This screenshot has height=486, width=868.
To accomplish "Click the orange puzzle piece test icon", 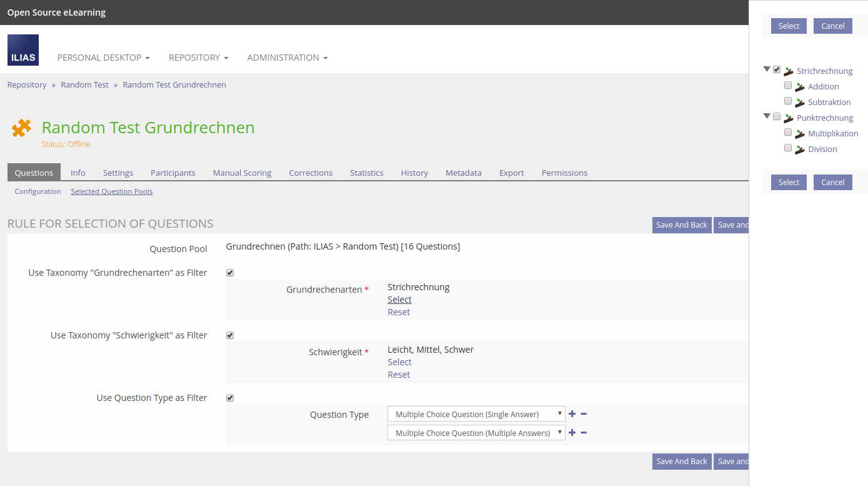I will [x=21, y=128].
